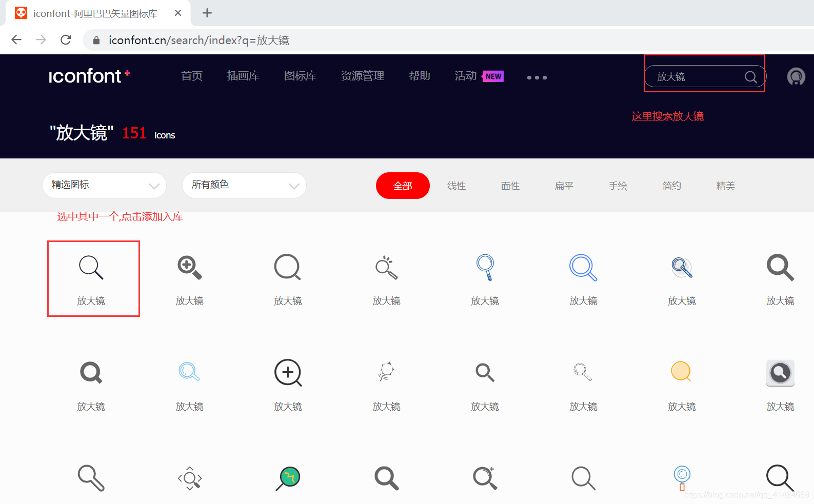
Task: Select the thick gray magnifier starting second row
Action: pos(91,373)
